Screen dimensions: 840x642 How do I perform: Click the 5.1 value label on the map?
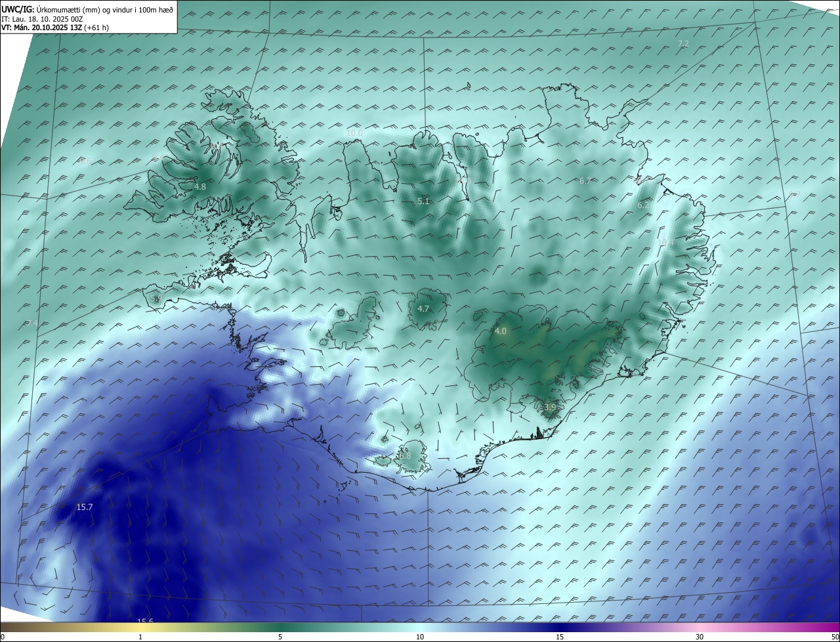[423, 202]
